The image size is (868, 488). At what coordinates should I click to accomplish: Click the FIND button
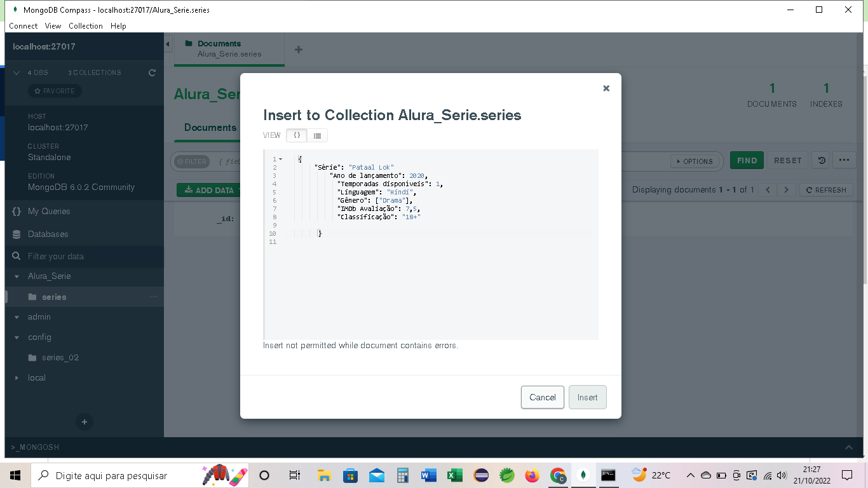[x=747, y=161]
